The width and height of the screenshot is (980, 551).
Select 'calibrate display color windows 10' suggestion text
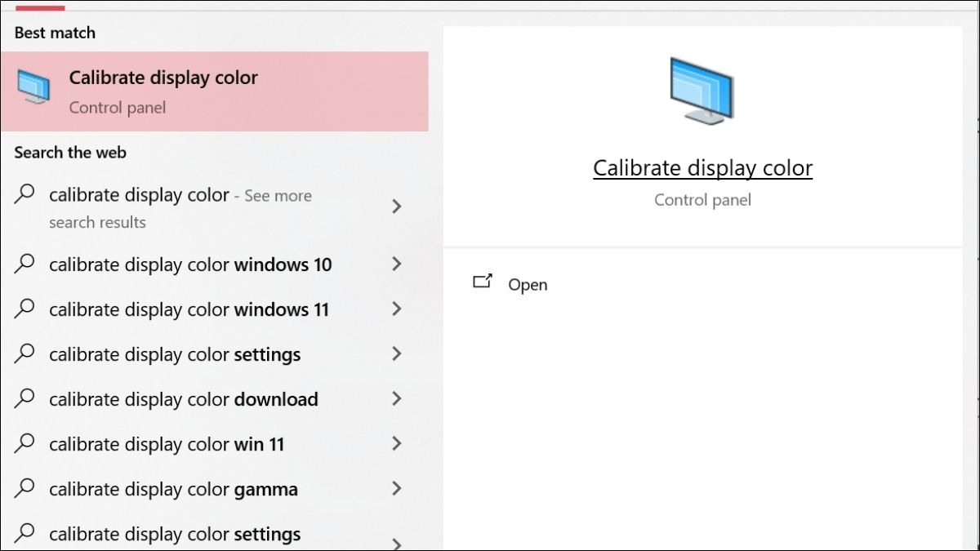pyautogui.click(x=190, y=265)
